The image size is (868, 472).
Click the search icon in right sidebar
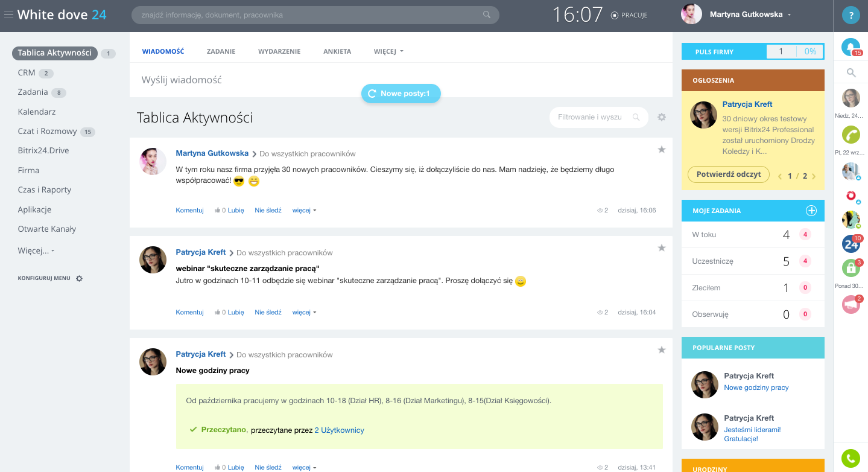pos(851,73)
